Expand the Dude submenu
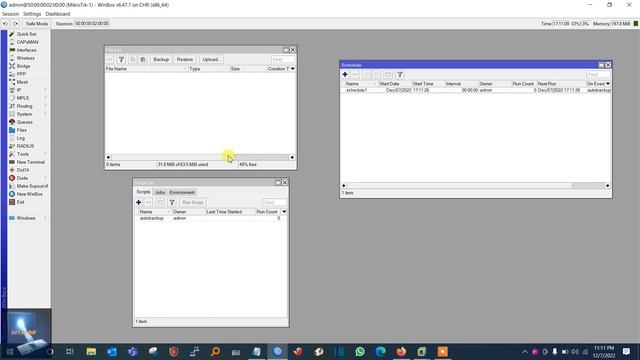The image size is (640, 360). pyautogui.click(x=22, y=178)
